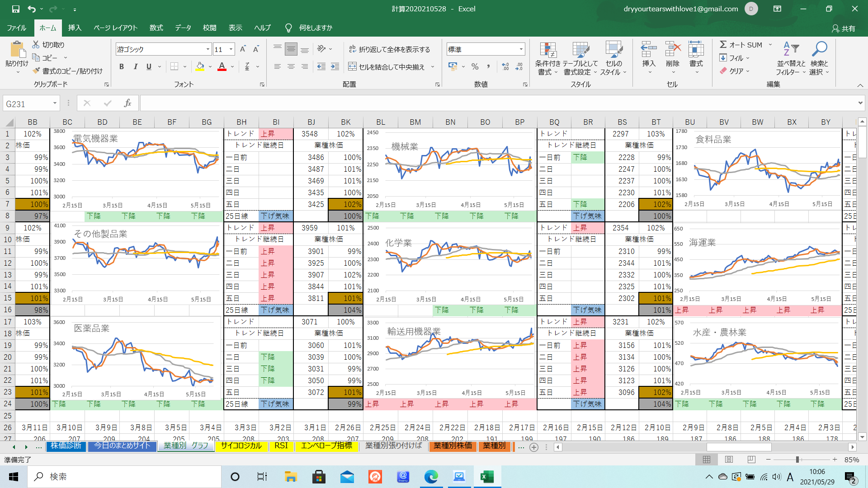Switch to the RSI sheet tab

click(281, 446)
